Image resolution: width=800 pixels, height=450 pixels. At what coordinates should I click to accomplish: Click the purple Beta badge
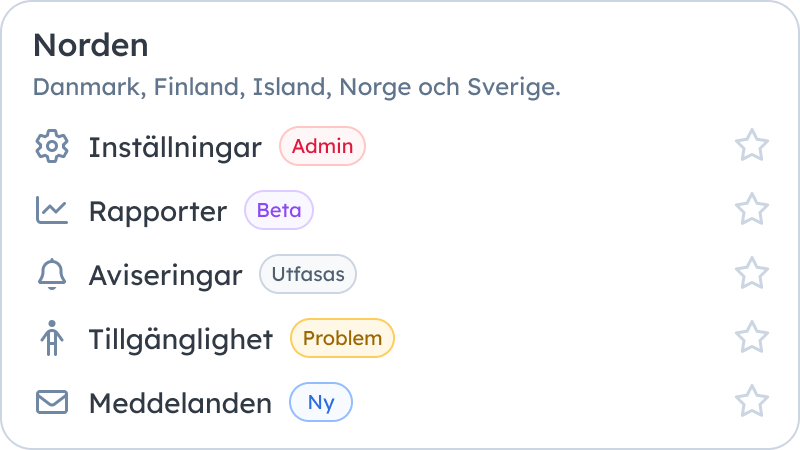click(279, 210)
